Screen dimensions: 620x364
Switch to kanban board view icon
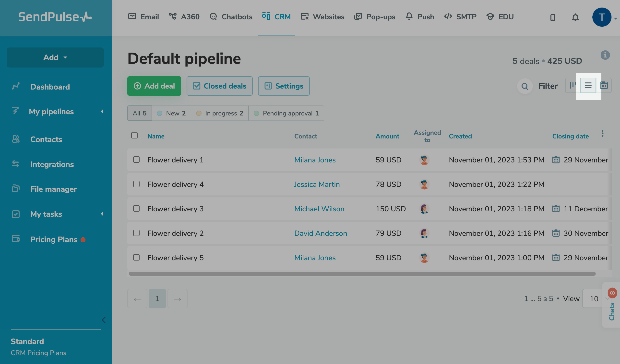[573, 86]
